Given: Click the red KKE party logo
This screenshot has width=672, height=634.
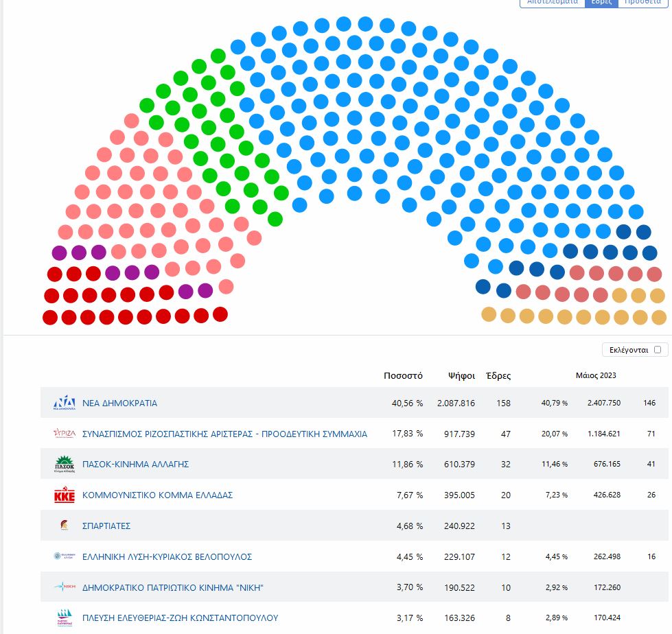Looking at the screenshot, I should [x=64, y=495].
